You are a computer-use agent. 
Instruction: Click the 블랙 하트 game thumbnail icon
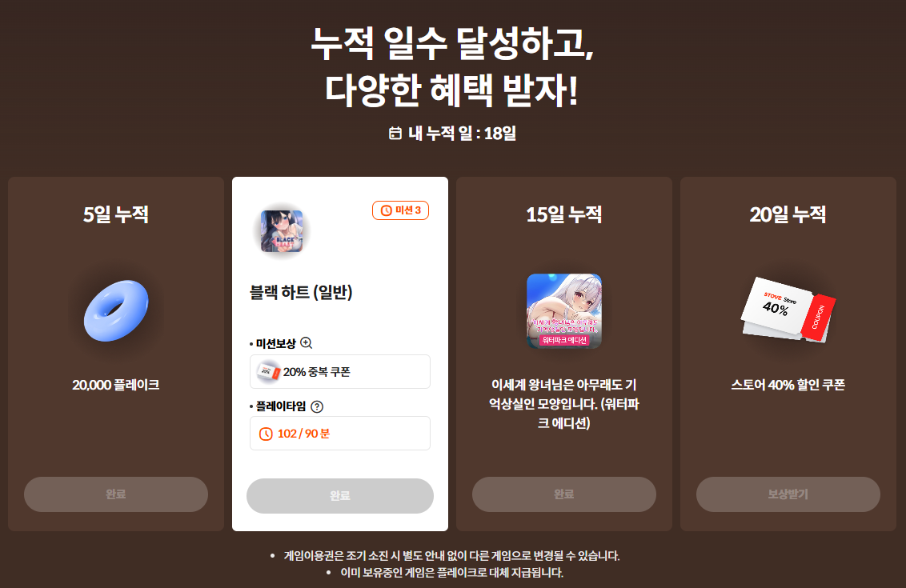tap(282, 231)
